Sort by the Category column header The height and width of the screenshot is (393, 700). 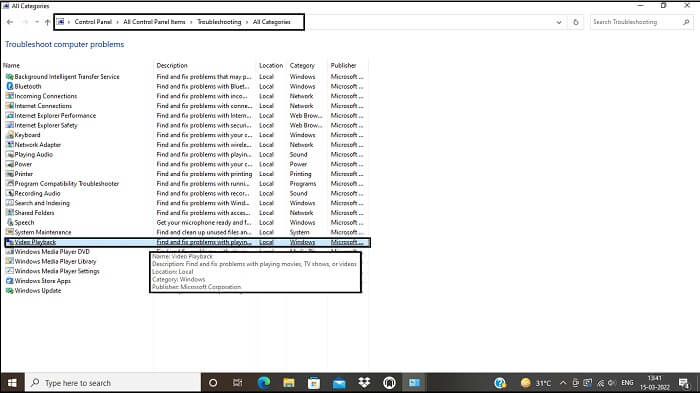click(302, 65)
